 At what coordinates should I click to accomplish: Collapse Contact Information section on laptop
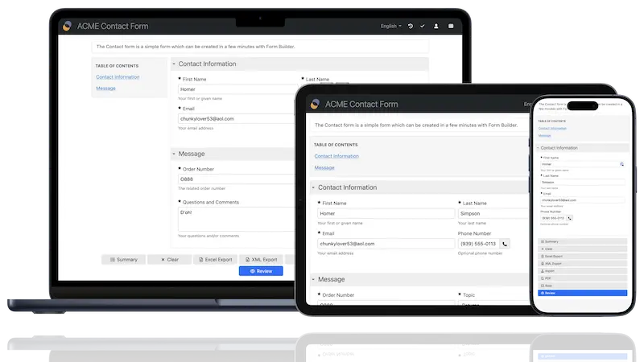point(174,64)
